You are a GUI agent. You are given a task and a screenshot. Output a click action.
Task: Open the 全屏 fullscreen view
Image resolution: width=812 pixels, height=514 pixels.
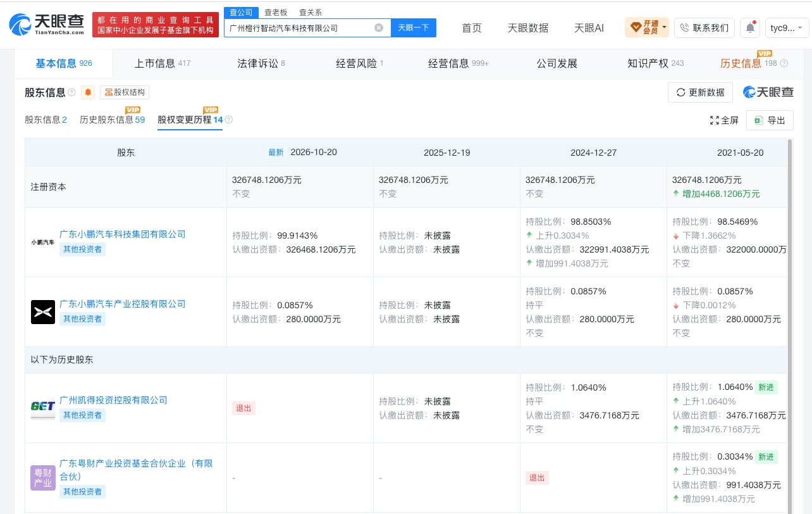724,120
